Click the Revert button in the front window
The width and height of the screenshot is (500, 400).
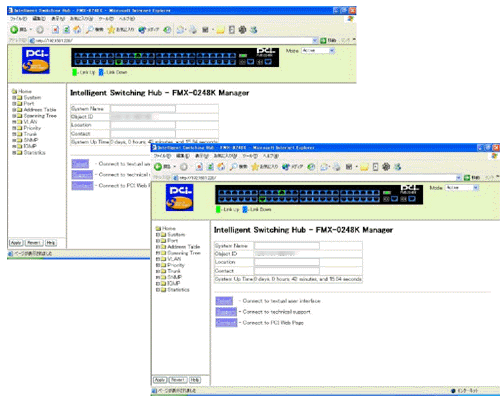(178, 380)
